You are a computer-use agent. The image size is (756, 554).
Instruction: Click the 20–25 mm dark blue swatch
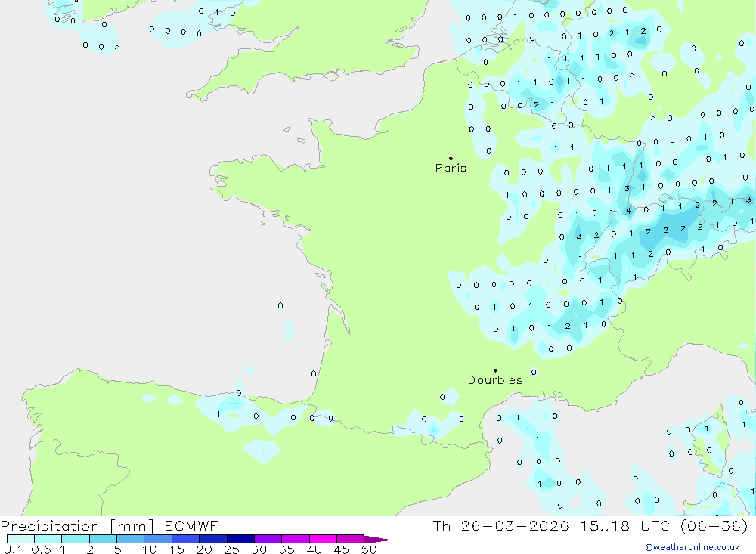213,539
